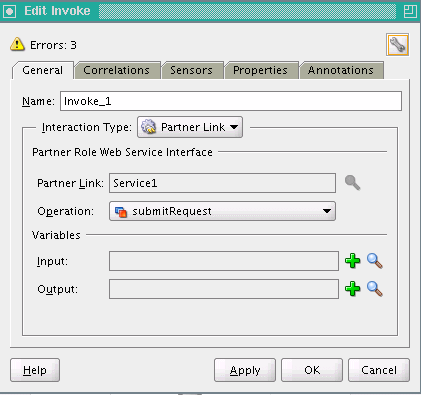Expand the Operation submitRequest dropdown
Image resolution: width=421 pixels, height=395 pixels.
[222, 211]
